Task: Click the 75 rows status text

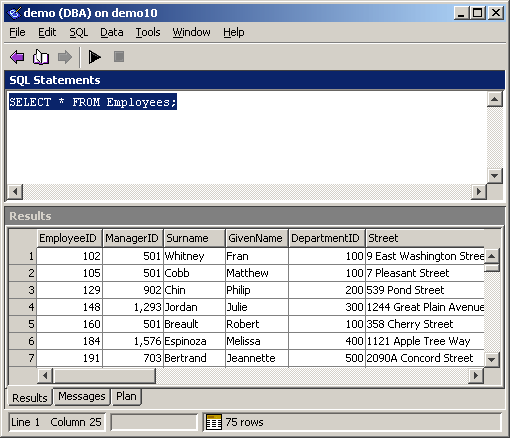Action: point(244,422)
